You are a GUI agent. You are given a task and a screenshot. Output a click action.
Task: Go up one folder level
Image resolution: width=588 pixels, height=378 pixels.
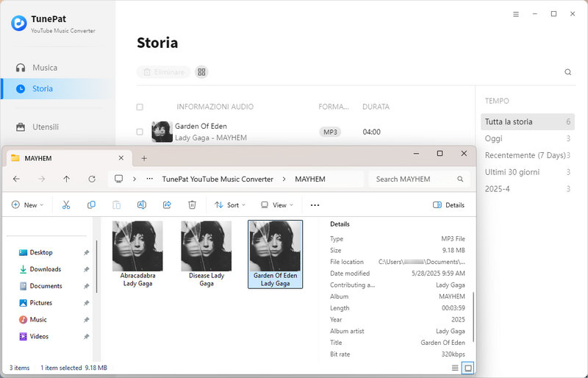(x=66, y=179)
